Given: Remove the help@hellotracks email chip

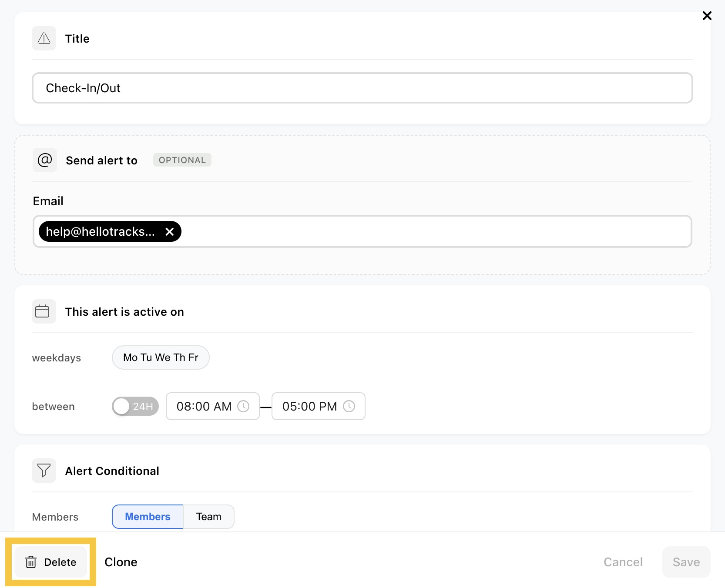Looking at the screenshot, I should 170,232.
